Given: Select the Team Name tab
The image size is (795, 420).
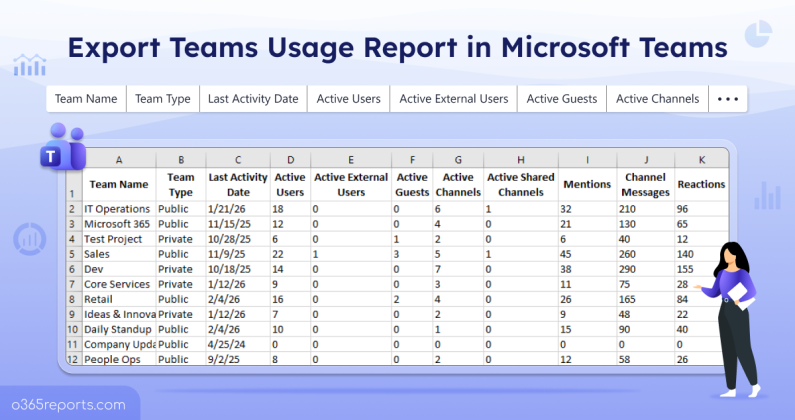Looking at the screenshot, I should [87, 99].
